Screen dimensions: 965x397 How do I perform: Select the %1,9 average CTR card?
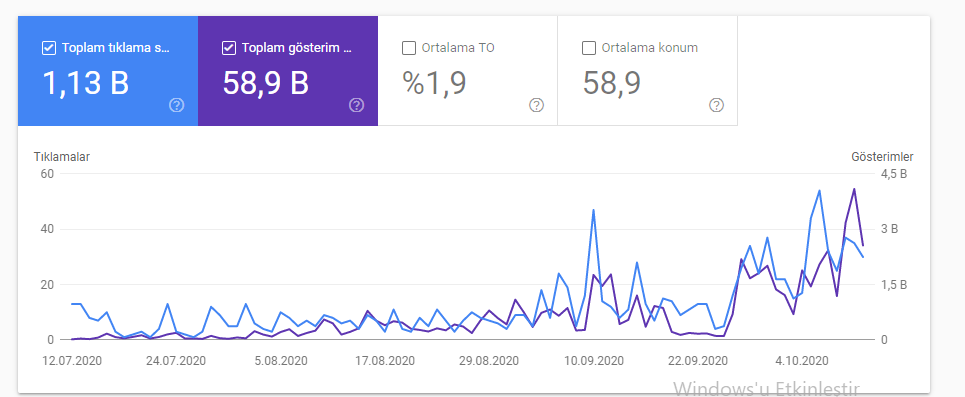pos(468,71)
